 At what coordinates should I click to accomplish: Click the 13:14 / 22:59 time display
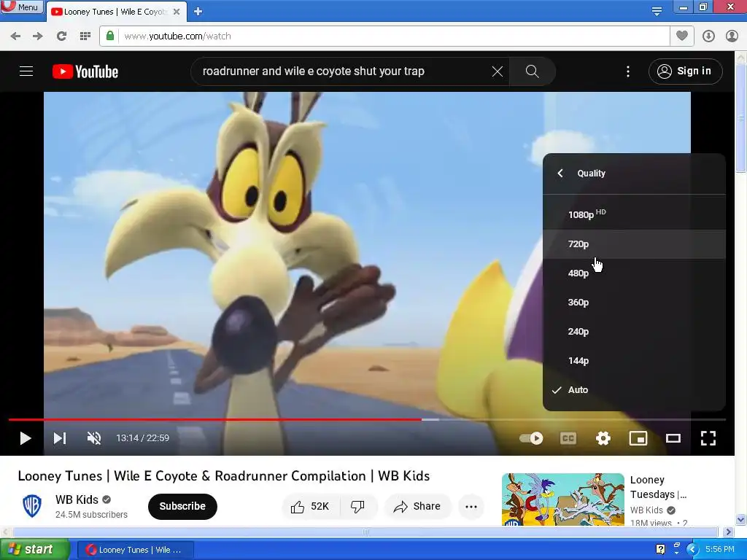[x=142, y=438]
